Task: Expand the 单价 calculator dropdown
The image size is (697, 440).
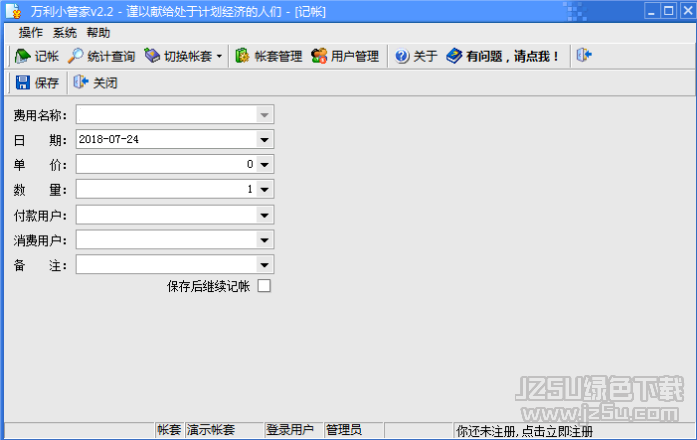Action: click(x=264, y=165)
